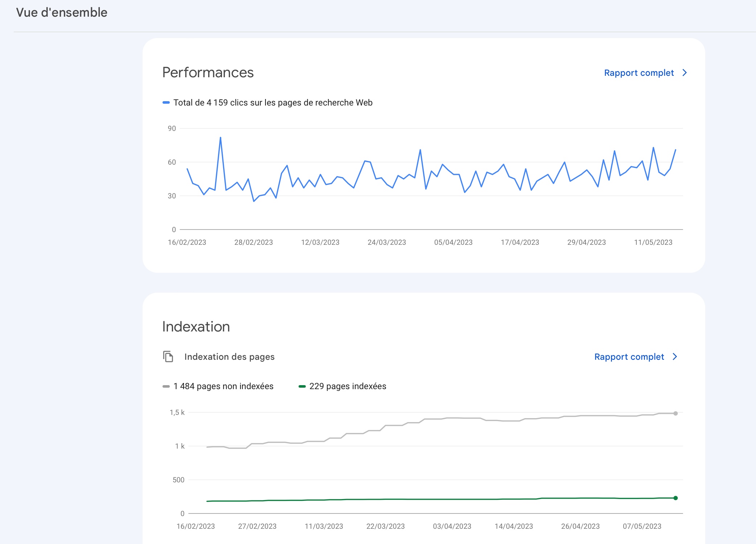Click the 60 value on Performances axis
Image resolution: width=756 pixels, height=544 pixels.
pyautogui.click(x=172, y=162)
